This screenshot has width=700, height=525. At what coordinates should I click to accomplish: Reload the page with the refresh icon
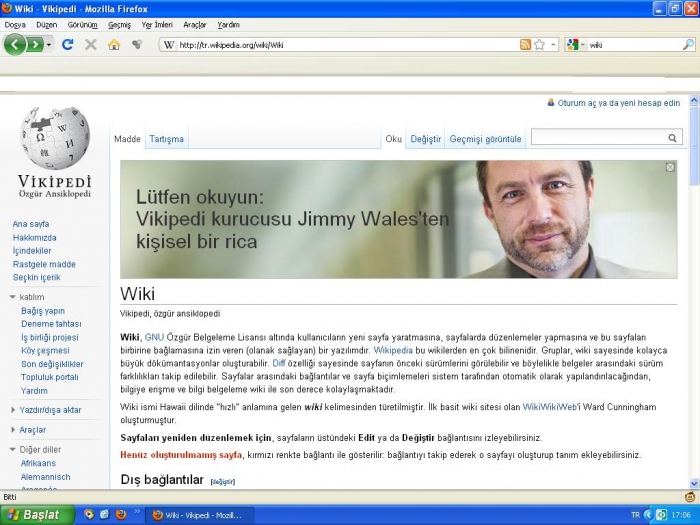(x=67, y=44)
